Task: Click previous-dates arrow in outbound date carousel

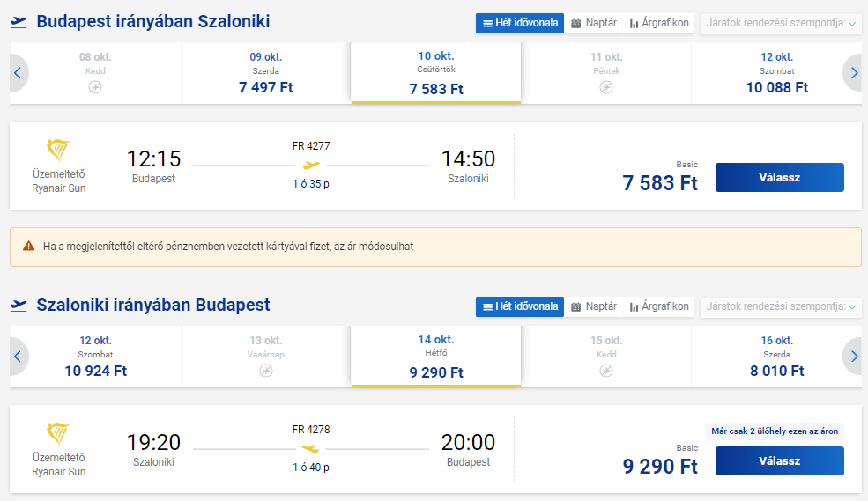Action: 19,73
